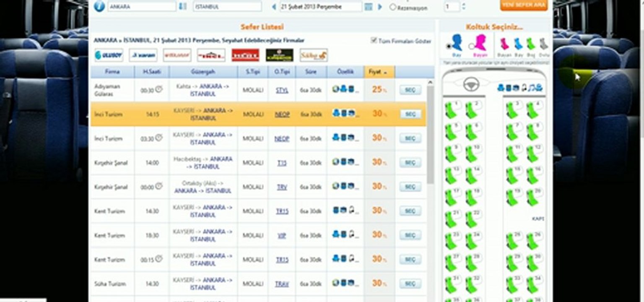This screenshot has width=644, height=302.
Task: Swap departure and destination cities icon
Action: pyautogui.click(x=182, y=6)
